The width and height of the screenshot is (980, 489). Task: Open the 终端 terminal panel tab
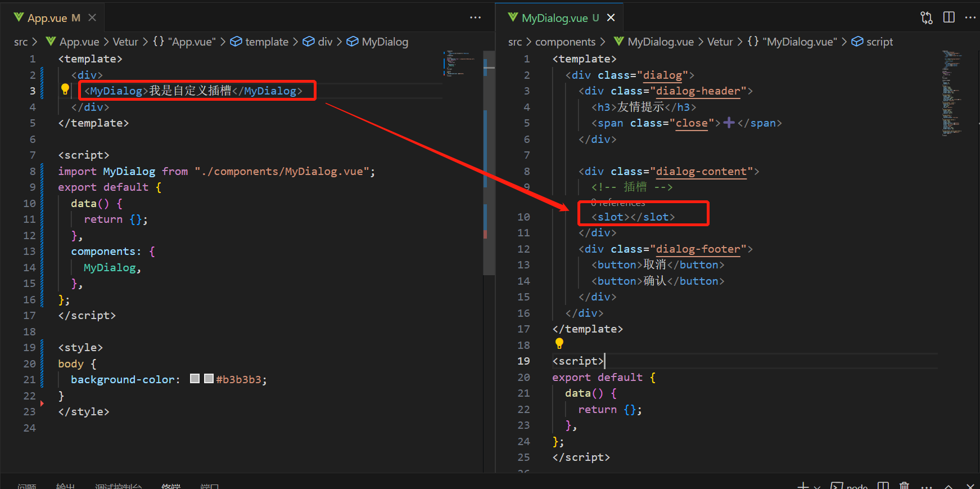pyautogui.click(x=171, y=486)
